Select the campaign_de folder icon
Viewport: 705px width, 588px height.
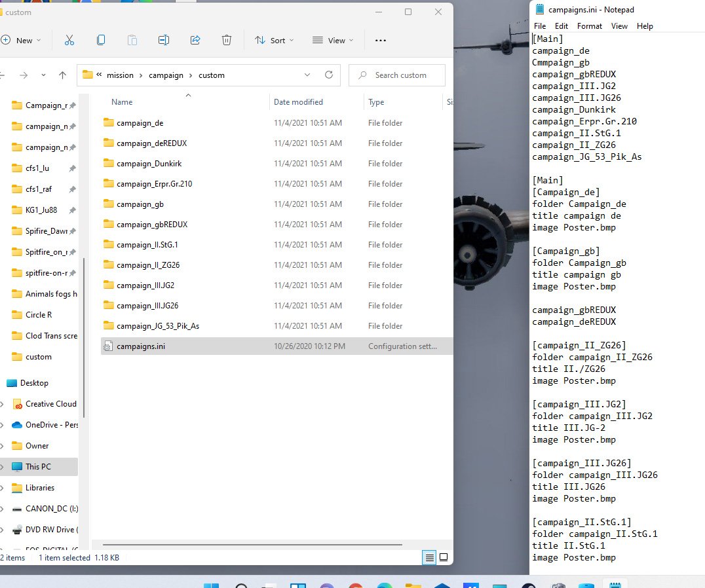108,122
